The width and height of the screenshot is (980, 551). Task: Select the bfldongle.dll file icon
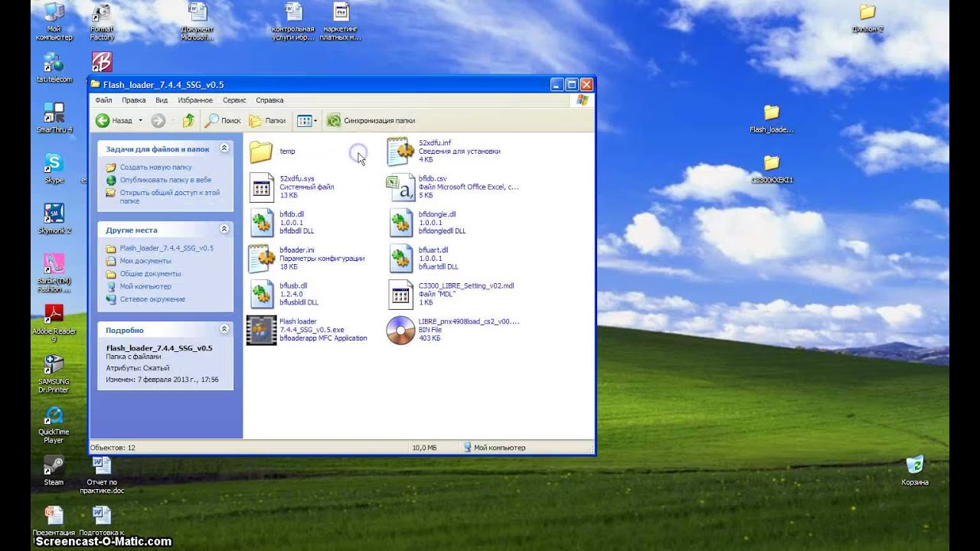(x=400, y=223)
